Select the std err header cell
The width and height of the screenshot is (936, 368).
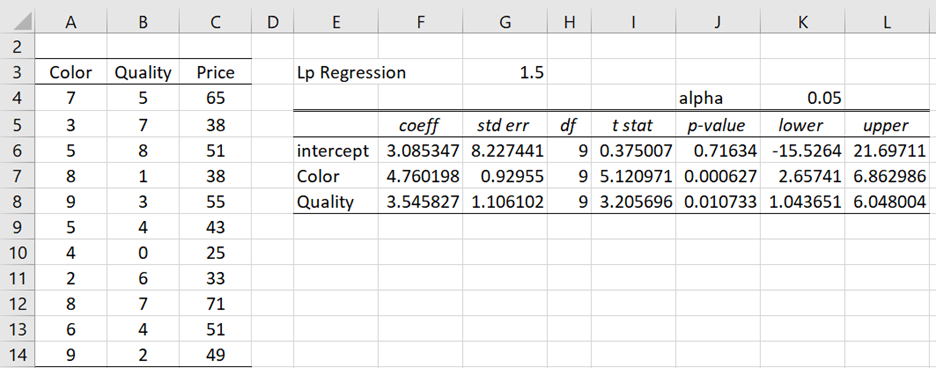point(505,126)
